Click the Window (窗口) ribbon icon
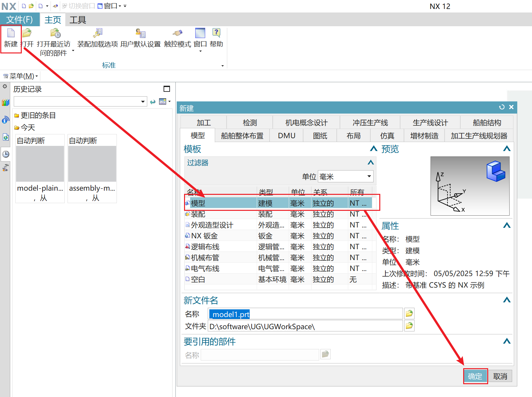 (x=200, y=33)
